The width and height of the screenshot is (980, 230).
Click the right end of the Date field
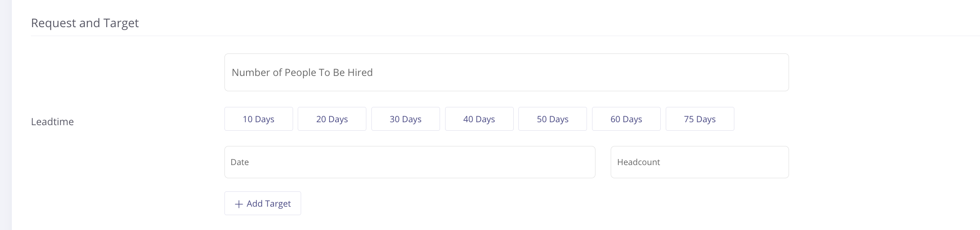584,162
